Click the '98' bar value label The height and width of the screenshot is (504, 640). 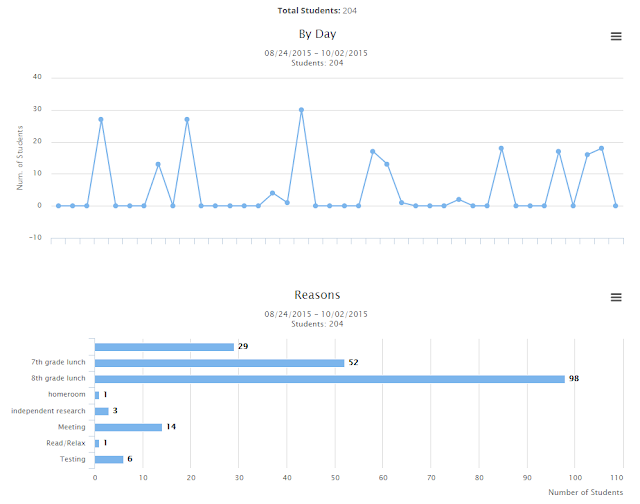click(x=574, y=378)
